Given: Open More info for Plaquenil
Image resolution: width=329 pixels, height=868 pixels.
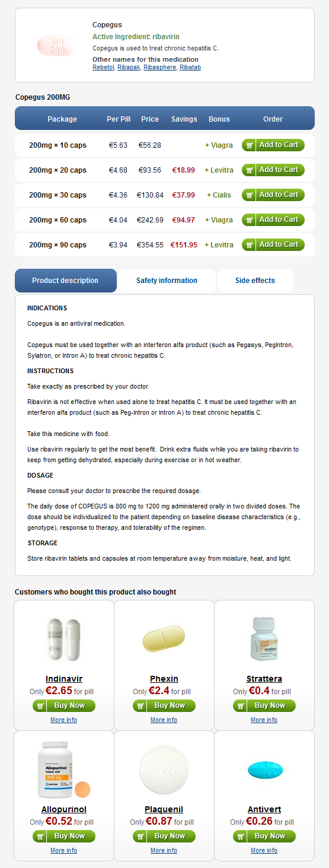Looking at the screenshot, I should [164, 850].
